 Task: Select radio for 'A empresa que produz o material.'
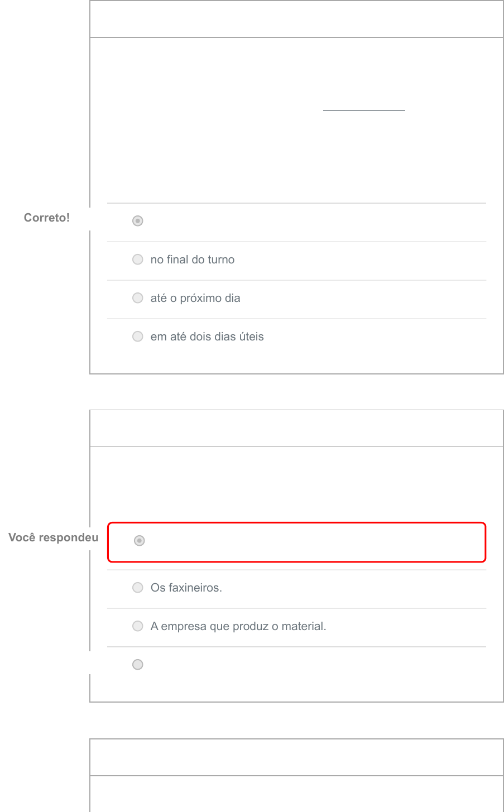(x=138, y=626)
